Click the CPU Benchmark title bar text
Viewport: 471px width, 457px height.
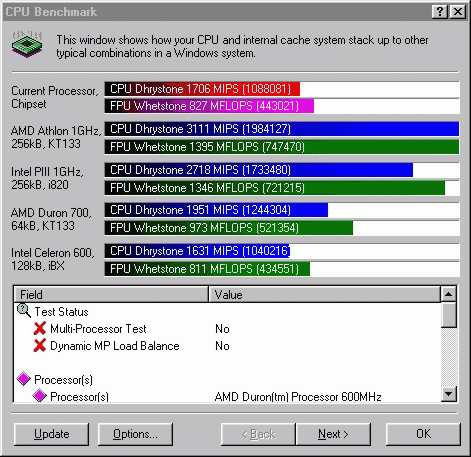point(51,12)
